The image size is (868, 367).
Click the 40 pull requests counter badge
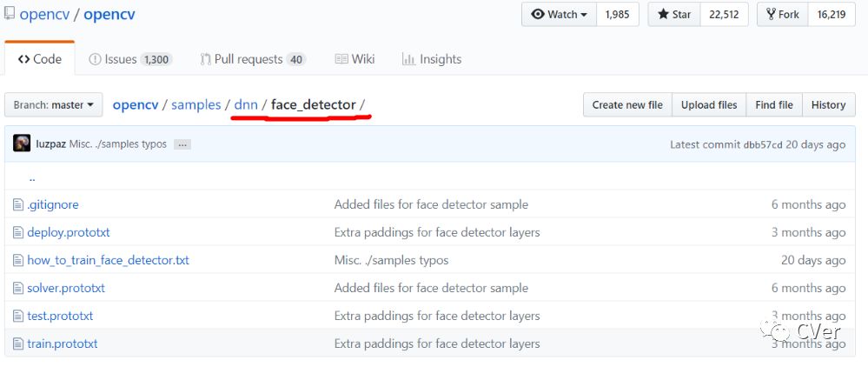click(x=296, y=59)
